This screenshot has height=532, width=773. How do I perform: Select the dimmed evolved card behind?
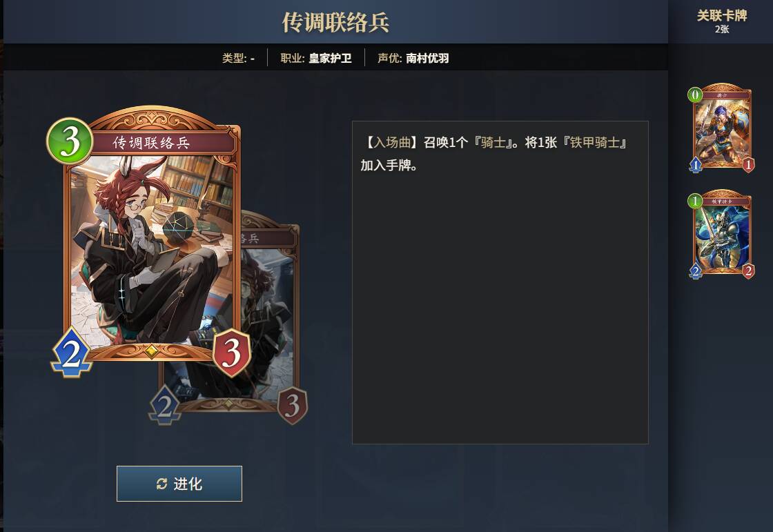(270, 315)
